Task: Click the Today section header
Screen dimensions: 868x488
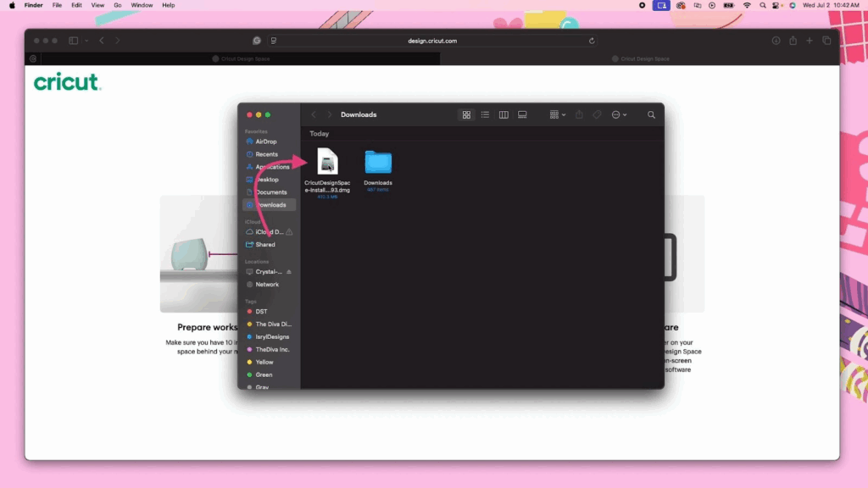Action: pos(320,134)
